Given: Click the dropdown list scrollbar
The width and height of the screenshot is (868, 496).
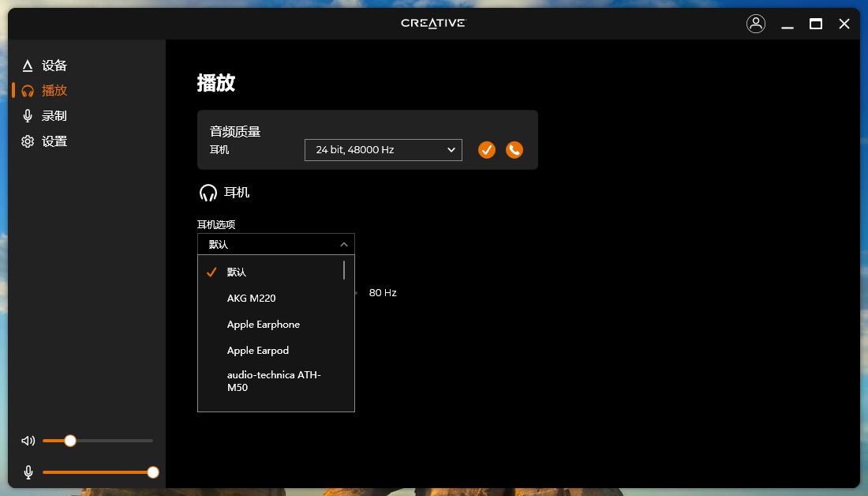Looking at the screenshot, I should click(x=344, y=270).
